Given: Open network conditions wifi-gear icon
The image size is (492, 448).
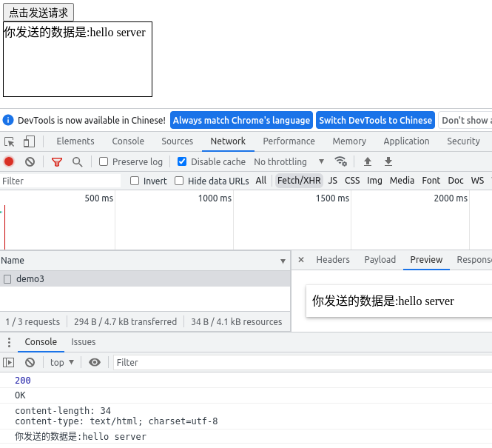Looking at the screenshot, I should coord(341,161).
